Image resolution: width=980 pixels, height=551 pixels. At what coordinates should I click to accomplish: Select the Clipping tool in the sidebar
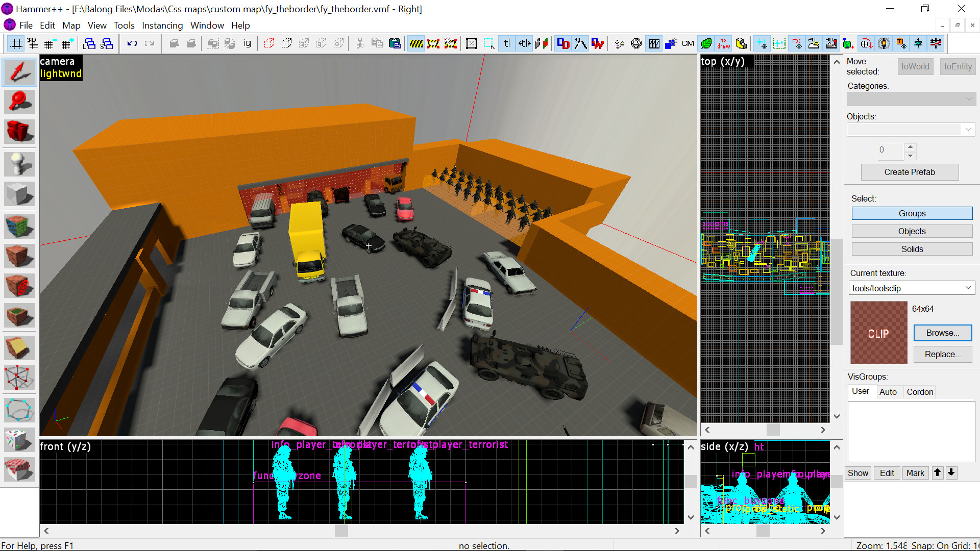(x=19, y=348)
